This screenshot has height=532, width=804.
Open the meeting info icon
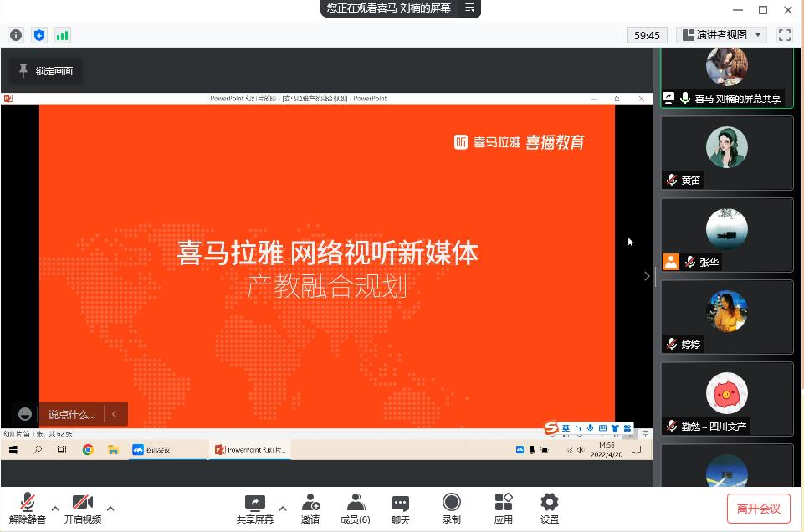tap(15, 35)
